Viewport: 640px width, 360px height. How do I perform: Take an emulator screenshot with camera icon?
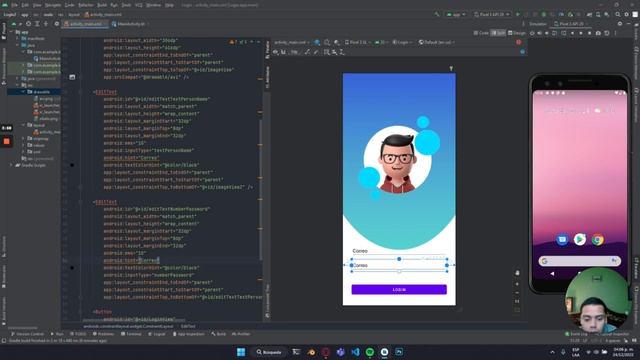[598, 33]
